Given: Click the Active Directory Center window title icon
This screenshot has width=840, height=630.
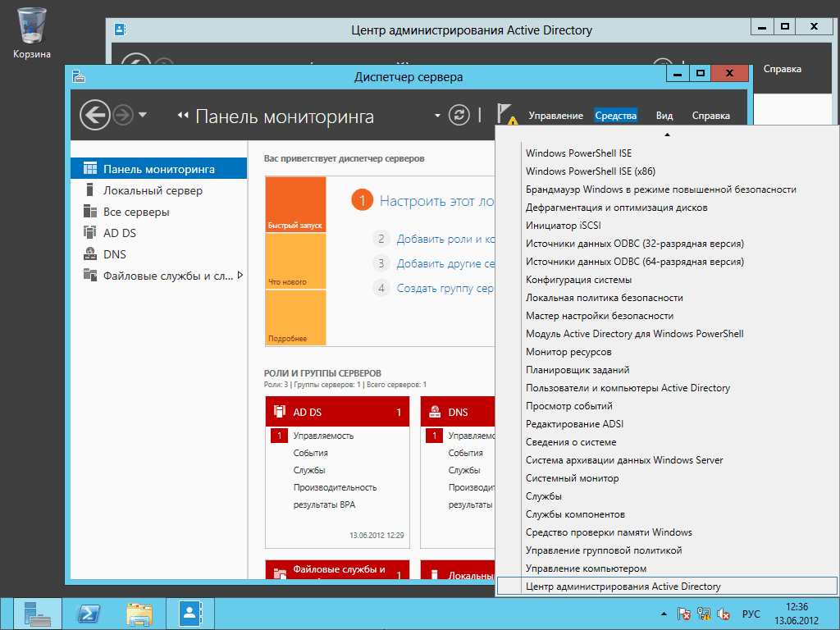Looking at the screenshot, I should coord(121,30).
